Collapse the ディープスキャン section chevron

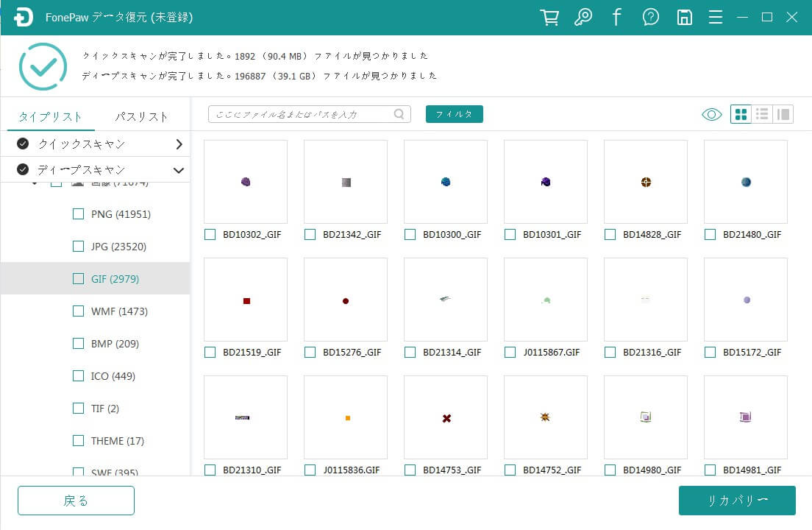179,170
